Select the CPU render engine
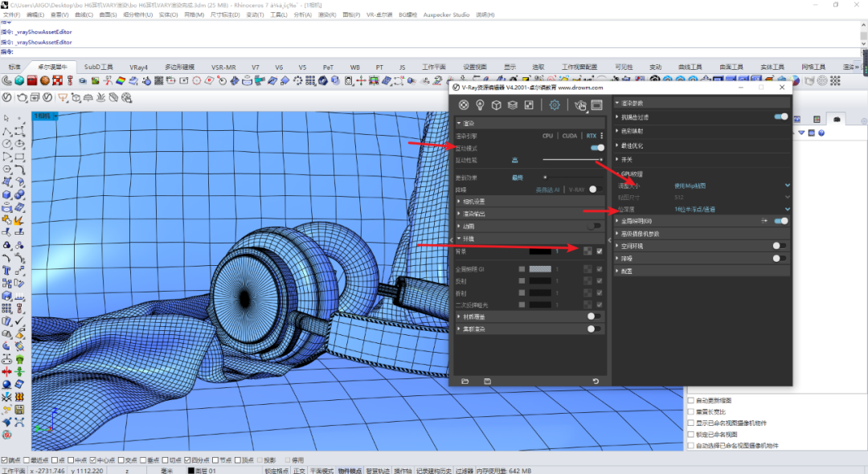 (547, 136)
